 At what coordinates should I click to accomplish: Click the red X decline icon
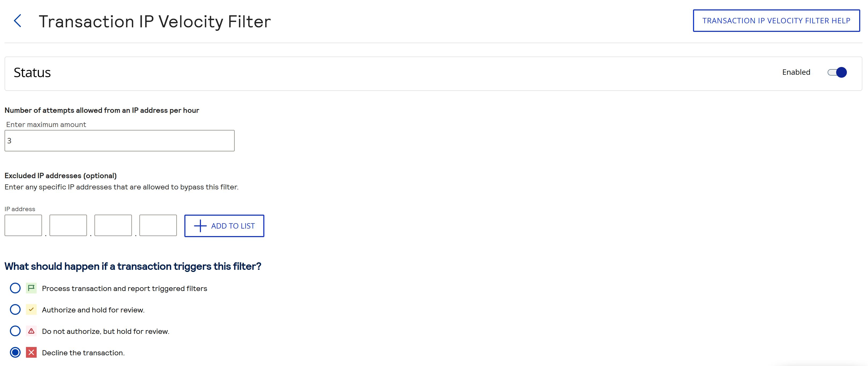pos(31,353)
